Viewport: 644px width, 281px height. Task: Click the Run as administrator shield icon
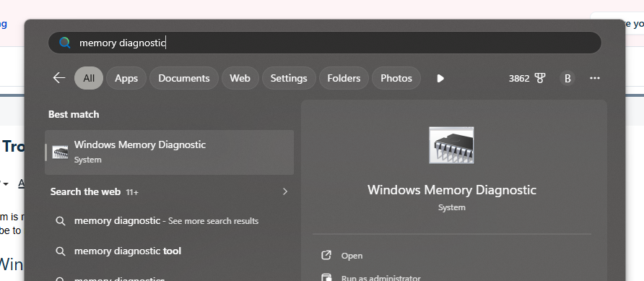point(326,277)
